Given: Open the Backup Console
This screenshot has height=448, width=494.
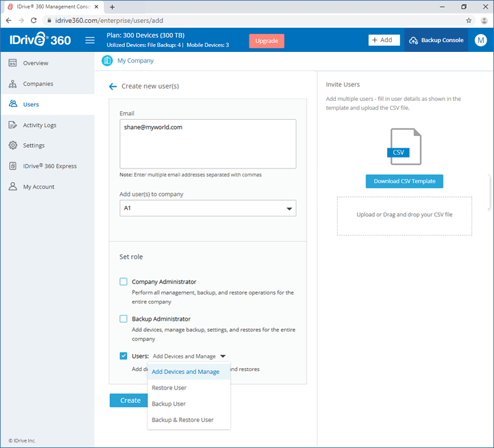Looking at the screenshot, I should (x=436, y=40).
